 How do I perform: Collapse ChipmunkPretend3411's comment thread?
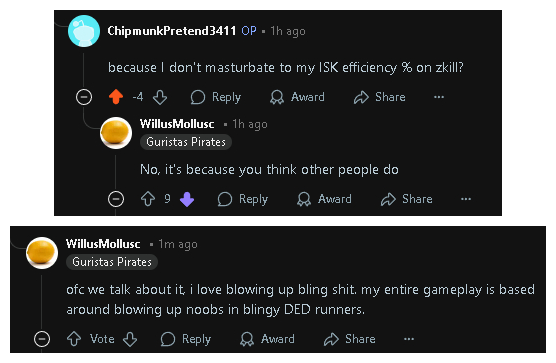84,97
